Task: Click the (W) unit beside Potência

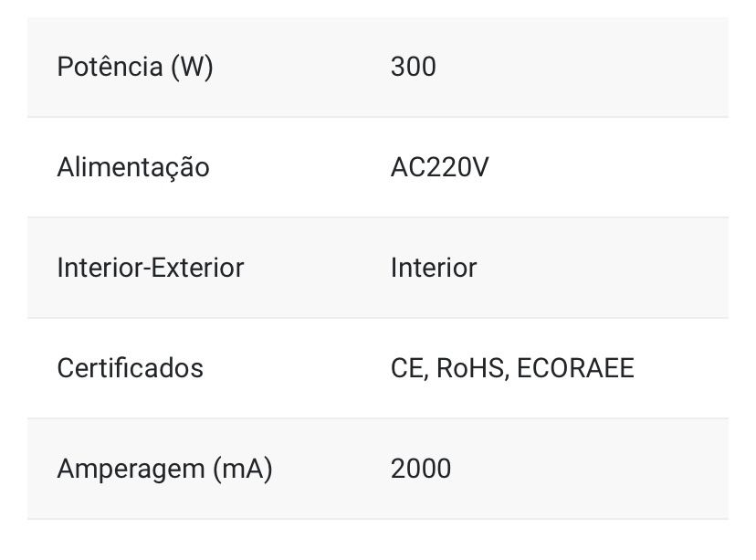Action: click(x=192, y=67)
